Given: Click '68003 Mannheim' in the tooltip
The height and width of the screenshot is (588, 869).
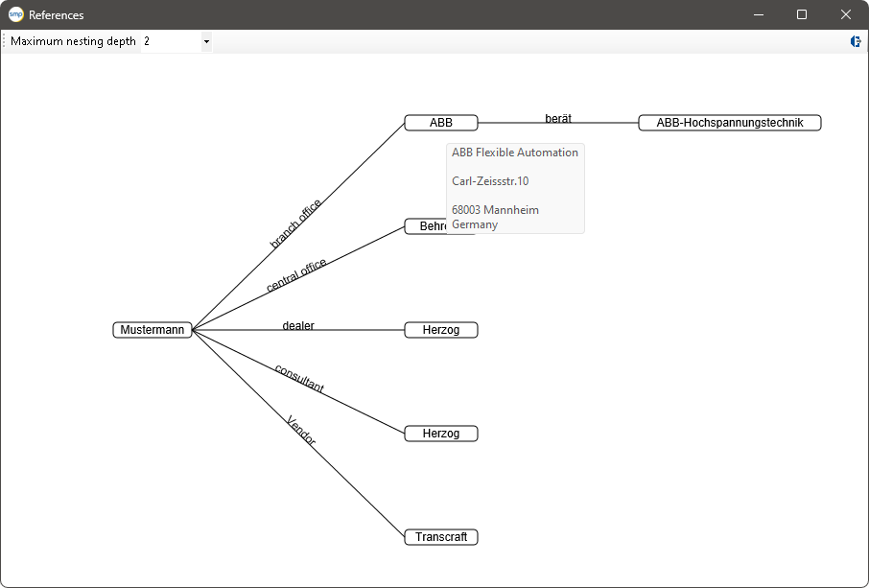Looking at the screenshot, I should pyautogui.click(x=496, y=210).
